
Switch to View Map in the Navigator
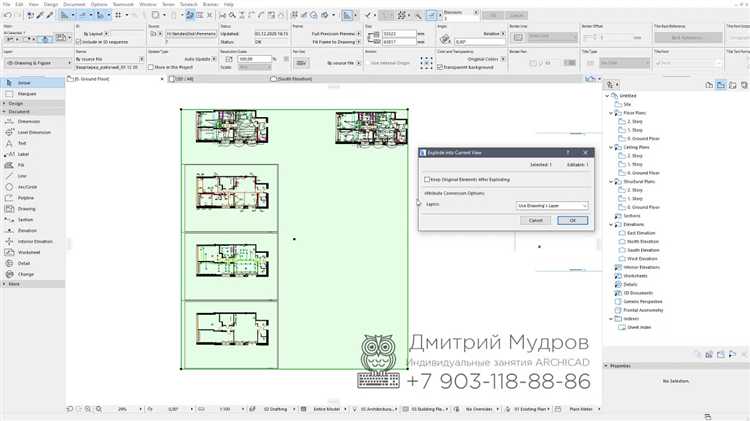721,85
